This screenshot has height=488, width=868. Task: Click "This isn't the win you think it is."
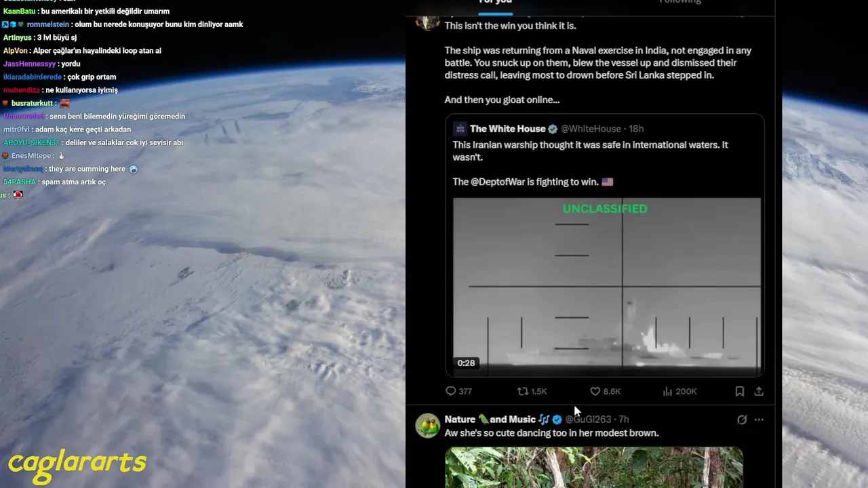pos(510,26)
